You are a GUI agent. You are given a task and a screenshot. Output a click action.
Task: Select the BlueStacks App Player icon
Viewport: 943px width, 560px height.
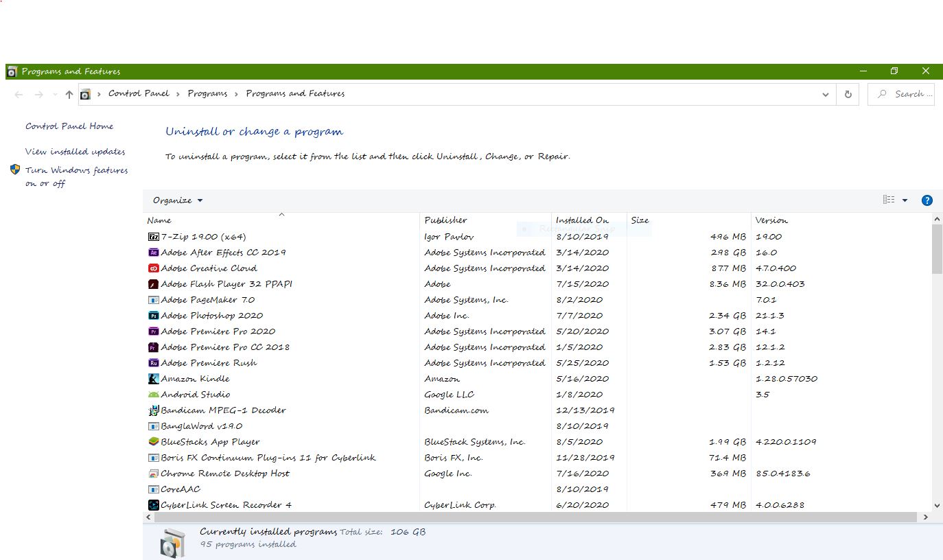[x=154, y=442]
